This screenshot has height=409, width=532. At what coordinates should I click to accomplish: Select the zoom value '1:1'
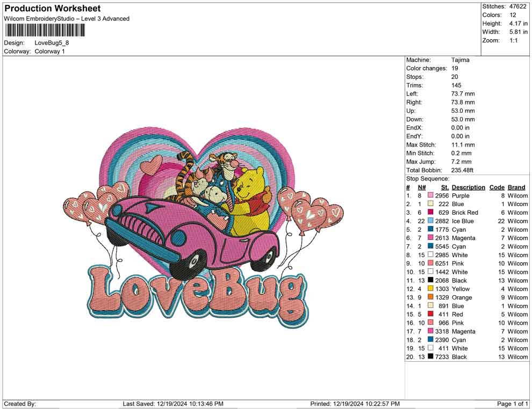pos(513,40)
